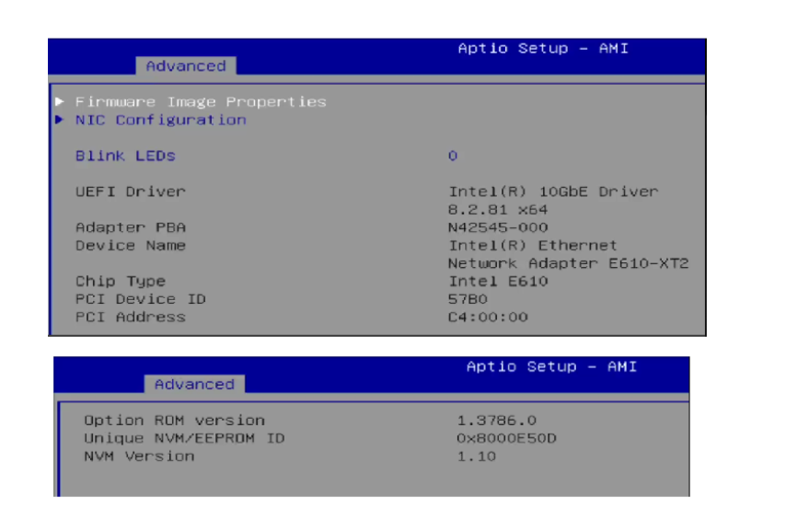Click Intel(R) Ethernet device name text
The image size is (786, 532).
[532, 245]
